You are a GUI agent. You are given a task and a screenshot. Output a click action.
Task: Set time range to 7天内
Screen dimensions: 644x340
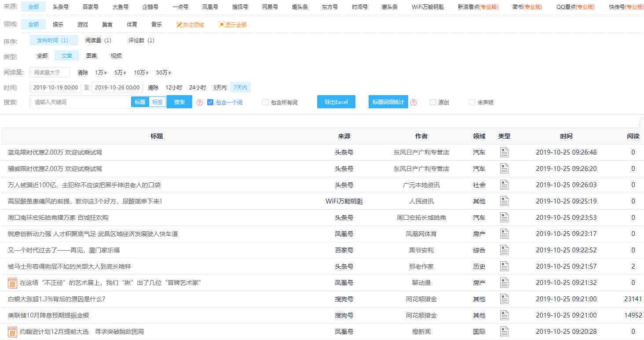pos(241,88)
